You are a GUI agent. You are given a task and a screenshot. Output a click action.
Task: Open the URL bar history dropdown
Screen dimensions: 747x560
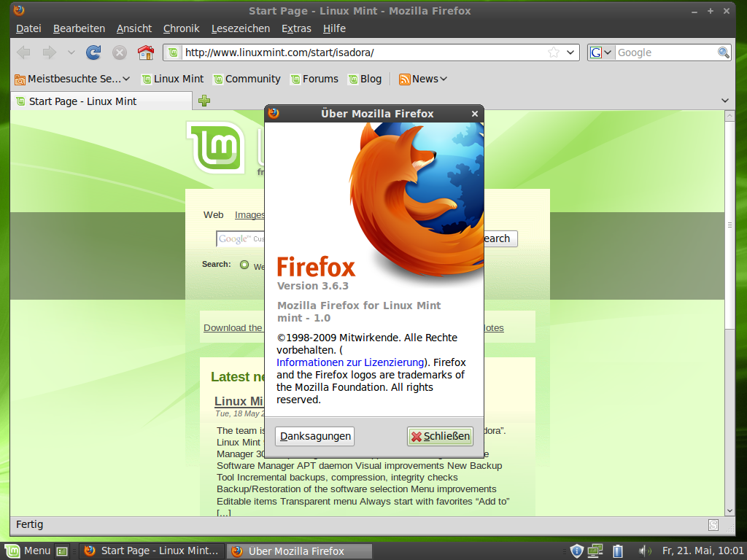(x=570, y=52)
